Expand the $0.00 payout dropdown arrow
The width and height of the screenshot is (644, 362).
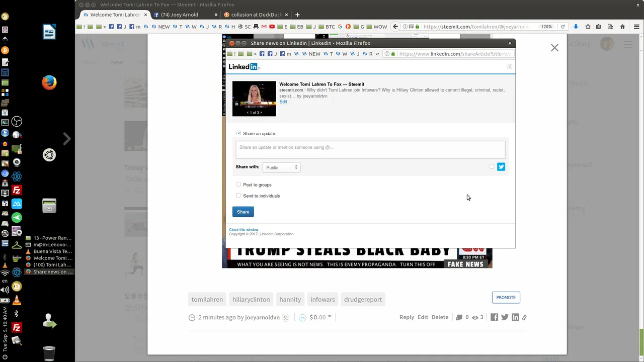tap(330, 317)
